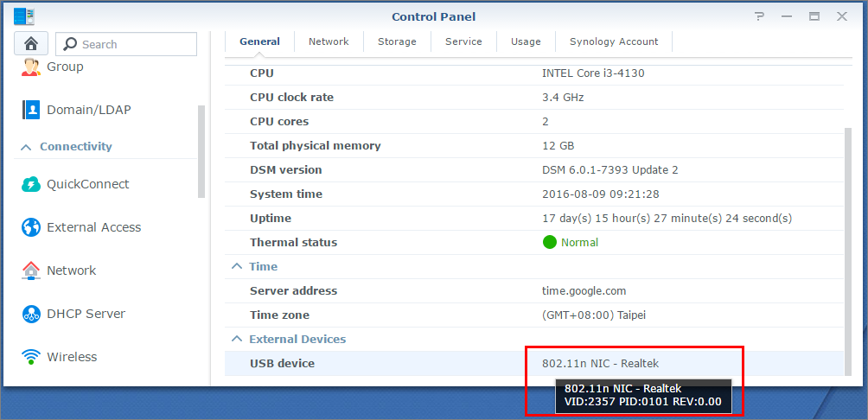
Task: Switch to the Synology Account tab
Action: 614,41
